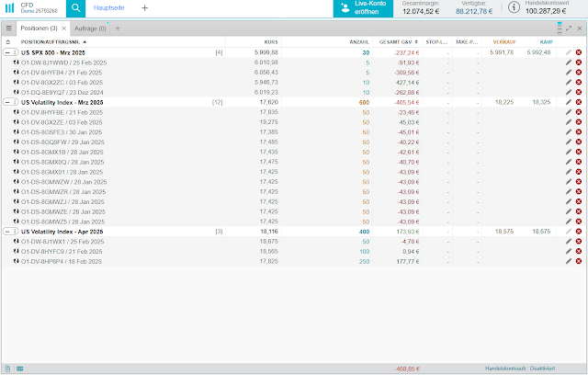Click the total -468,85 € in status bar
This screenshot has height=375, width=588.
[x=407, y=369]
